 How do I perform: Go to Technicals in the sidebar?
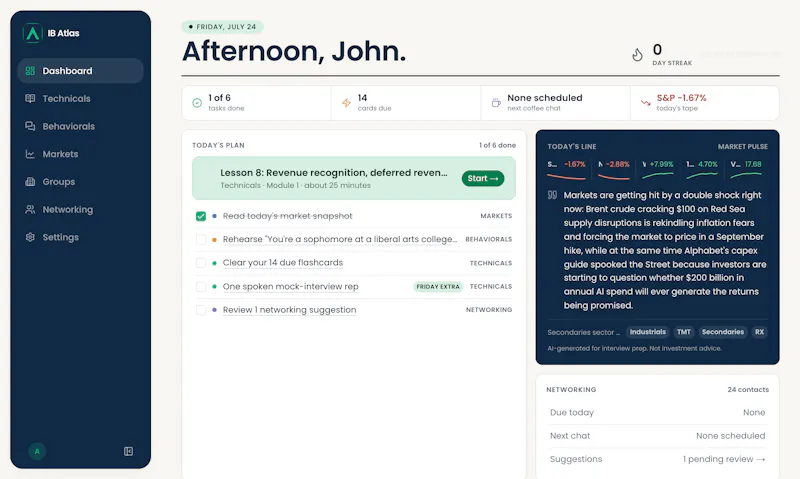point(81,98)
